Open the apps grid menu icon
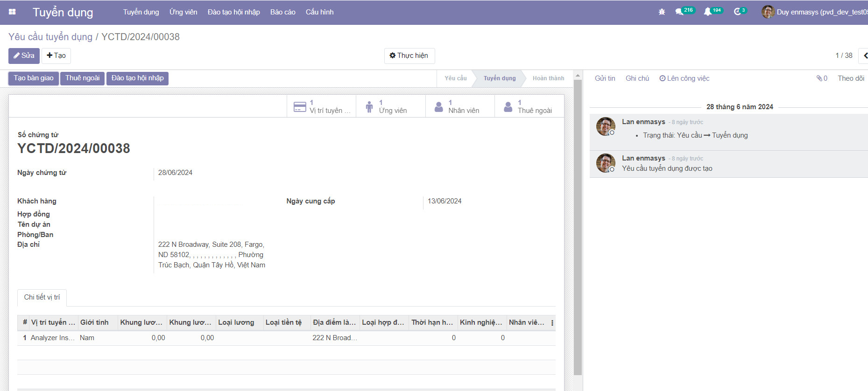 [12, 12]
